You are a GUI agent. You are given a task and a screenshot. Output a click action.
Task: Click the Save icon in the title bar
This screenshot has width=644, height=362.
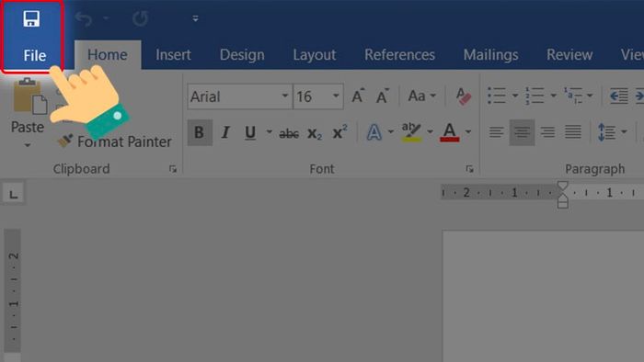(31, 19)
